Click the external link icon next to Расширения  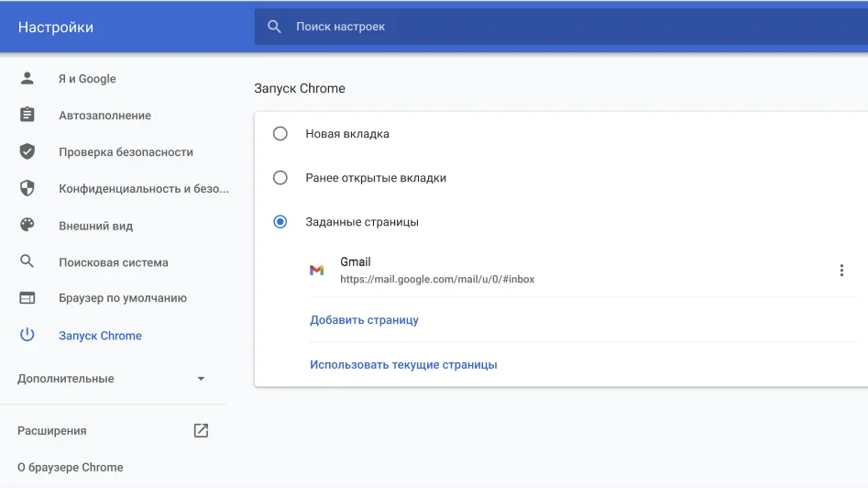point(201,430)
